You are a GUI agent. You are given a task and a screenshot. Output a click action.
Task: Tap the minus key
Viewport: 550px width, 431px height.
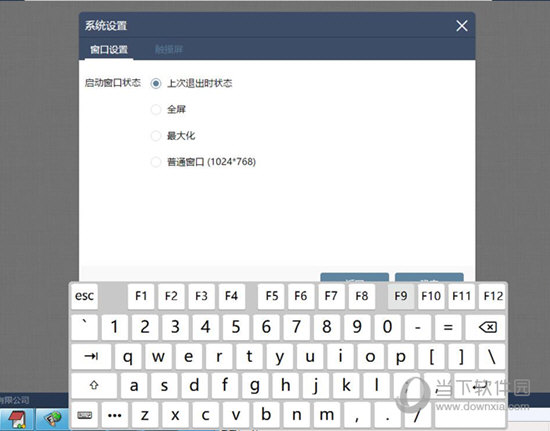coord(417,327)
